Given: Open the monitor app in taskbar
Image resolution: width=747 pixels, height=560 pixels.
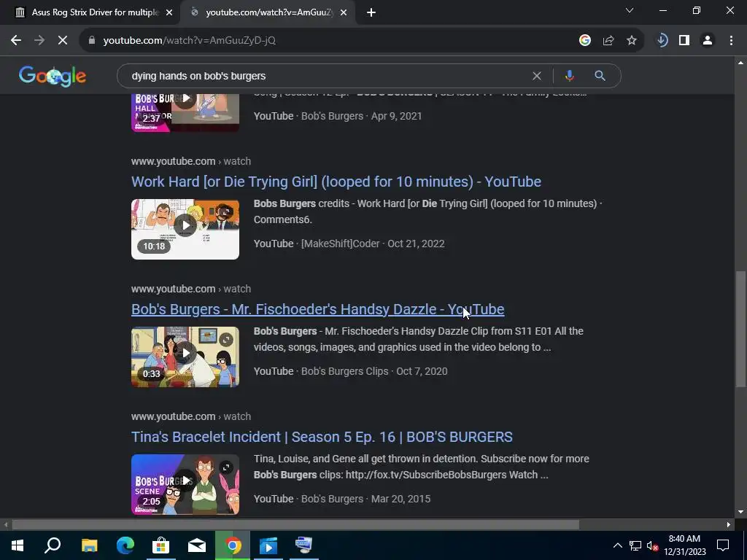Looking at the screenshot, I should coord(304,545).
